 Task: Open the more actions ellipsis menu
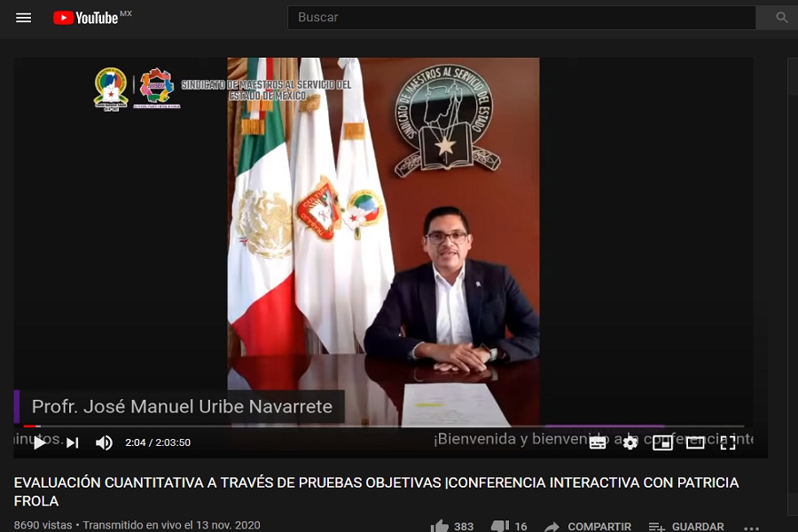click(751, 526)
